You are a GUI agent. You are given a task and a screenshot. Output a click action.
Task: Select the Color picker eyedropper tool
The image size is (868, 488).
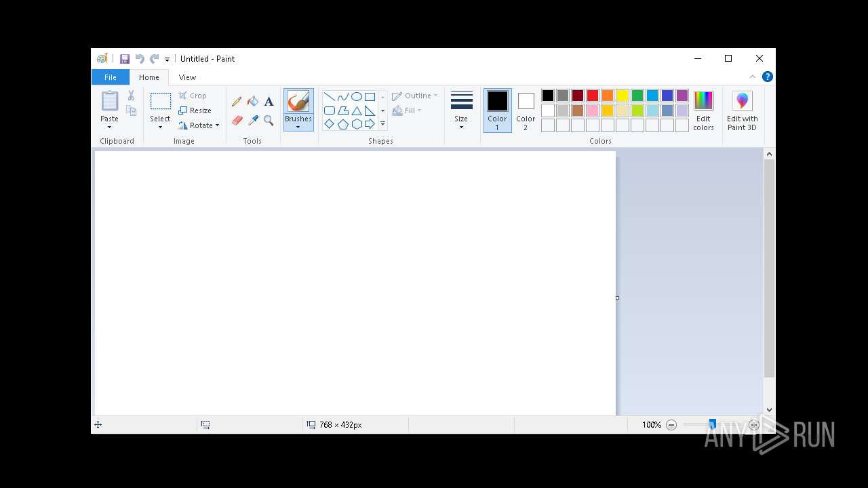253,121
